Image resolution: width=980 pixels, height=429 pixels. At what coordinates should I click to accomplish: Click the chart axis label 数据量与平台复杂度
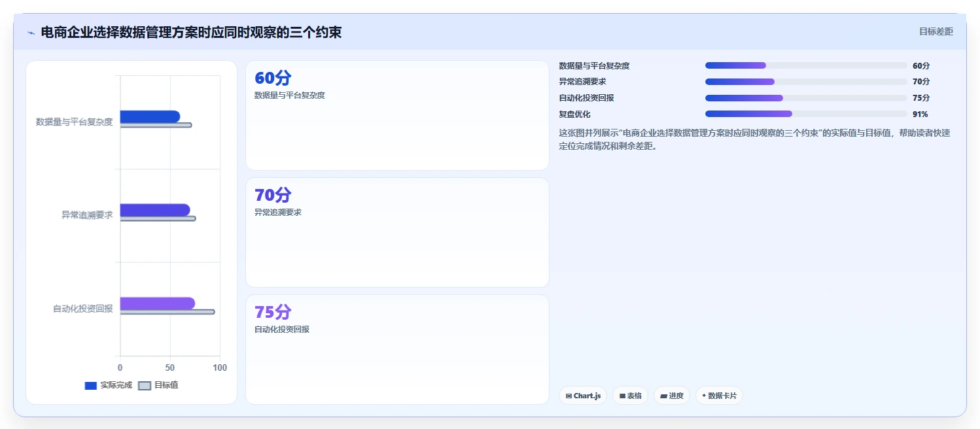[x=75, y=122]
